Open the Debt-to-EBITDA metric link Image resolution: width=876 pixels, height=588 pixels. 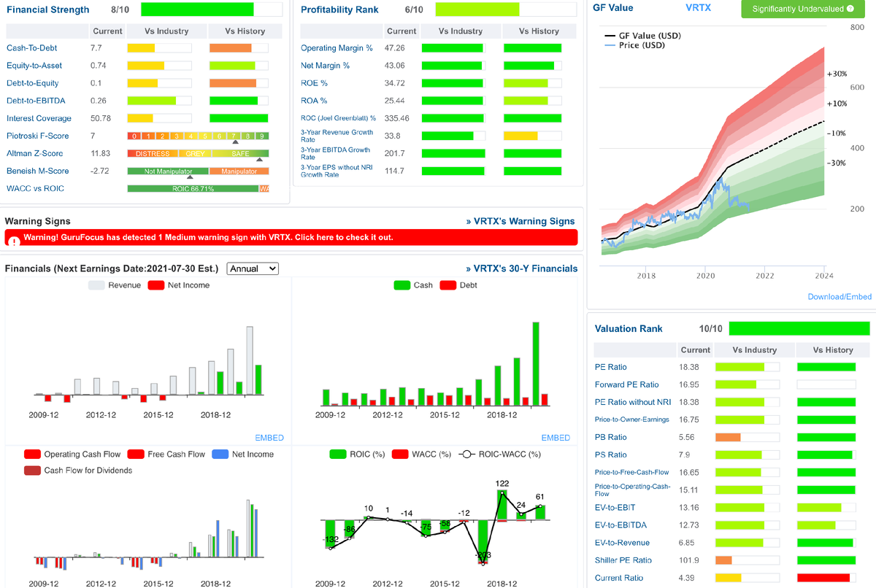point(34,101)
